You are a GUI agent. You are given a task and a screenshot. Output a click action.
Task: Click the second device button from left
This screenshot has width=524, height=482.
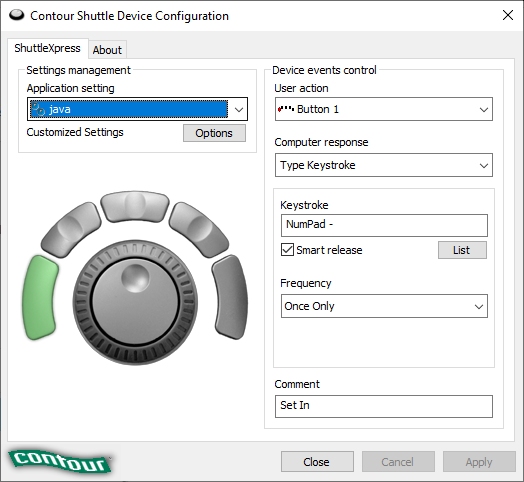[71, 229]
